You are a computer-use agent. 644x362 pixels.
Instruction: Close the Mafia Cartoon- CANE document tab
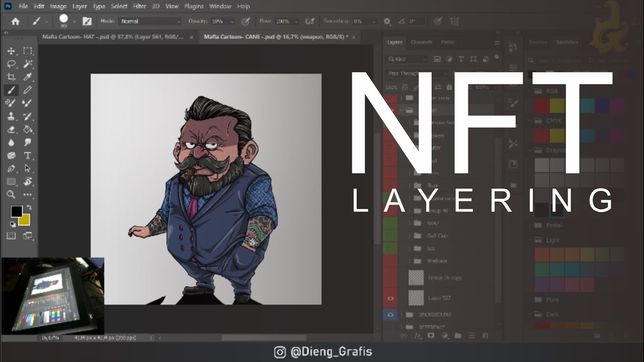coord(354,37)
